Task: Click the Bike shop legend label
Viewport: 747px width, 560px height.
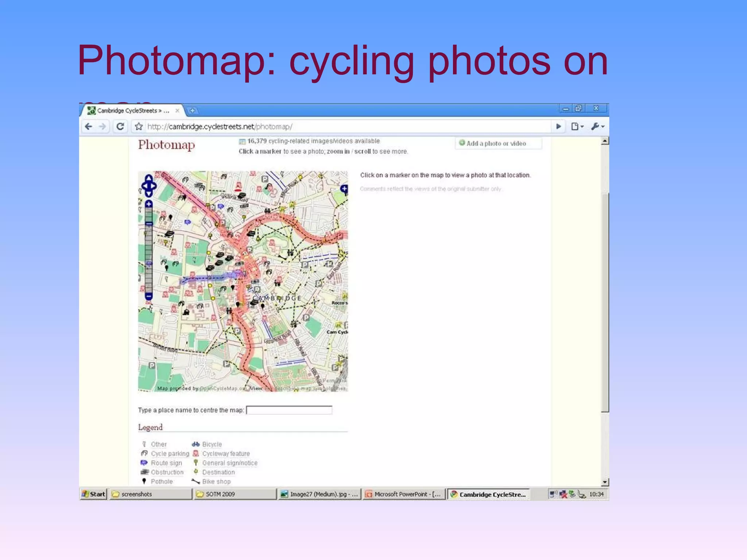Action: pos(216,481)
